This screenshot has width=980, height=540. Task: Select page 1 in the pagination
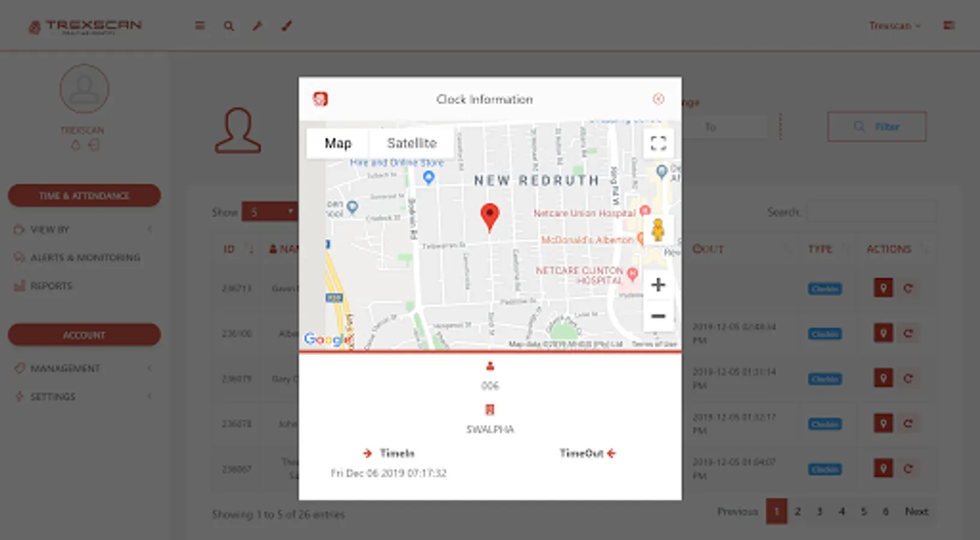click(777, 512)
